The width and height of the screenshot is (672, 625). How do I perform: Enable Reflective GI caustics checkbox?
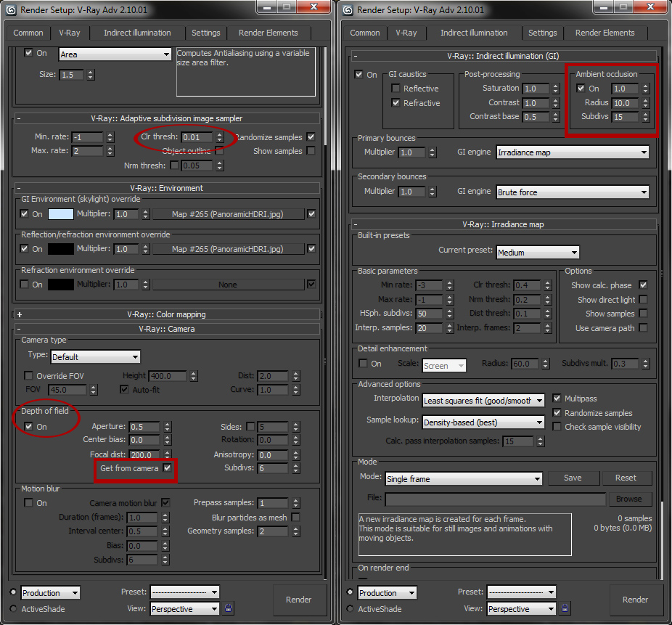click(x=396, y=89)
